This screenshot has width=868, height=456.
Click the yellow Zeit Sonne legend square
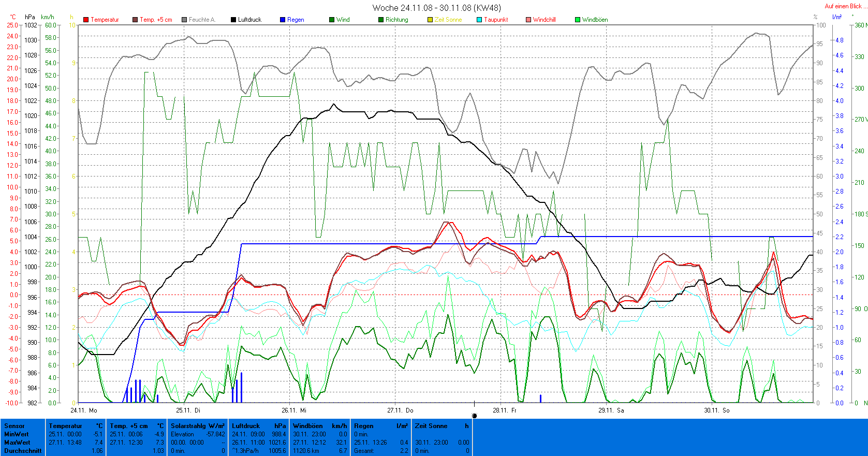(430, 20)
